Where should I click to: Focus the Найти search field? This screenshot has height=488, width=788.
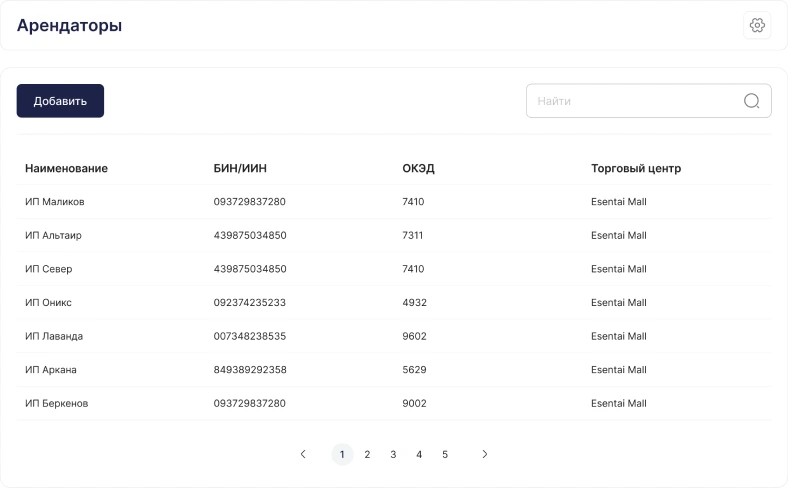pyautogui.click(x=648, y=101)
